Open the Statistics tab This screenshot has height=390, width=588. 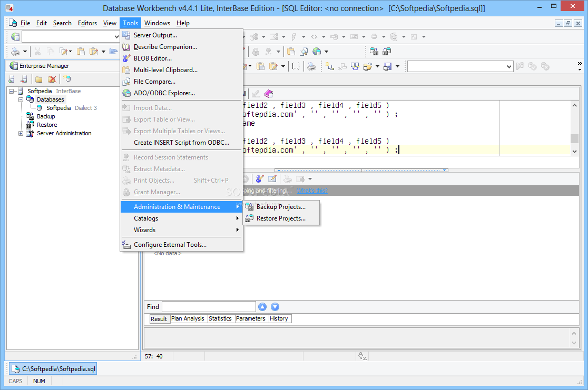[220, 318]
